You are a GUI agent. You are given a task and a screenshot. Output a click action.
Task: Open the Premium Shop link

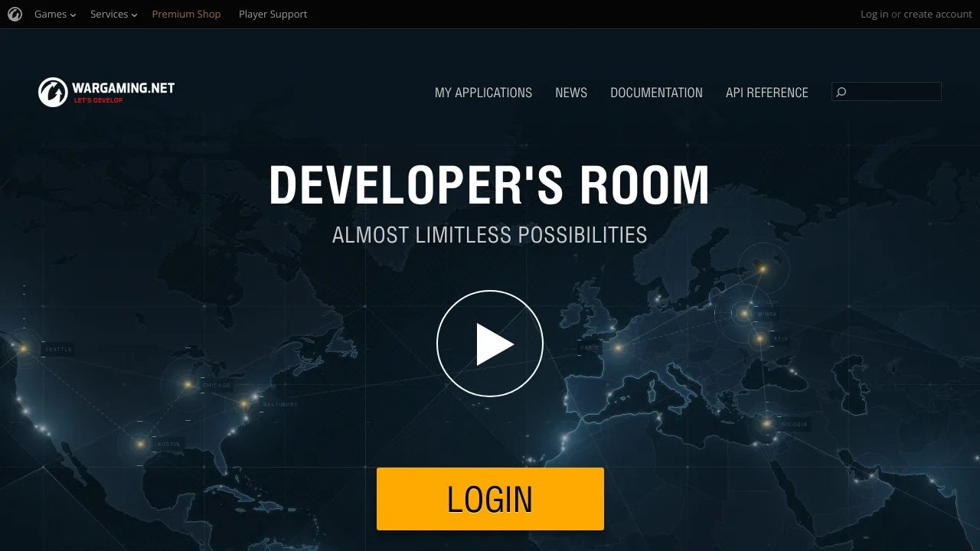click(186, 14)
